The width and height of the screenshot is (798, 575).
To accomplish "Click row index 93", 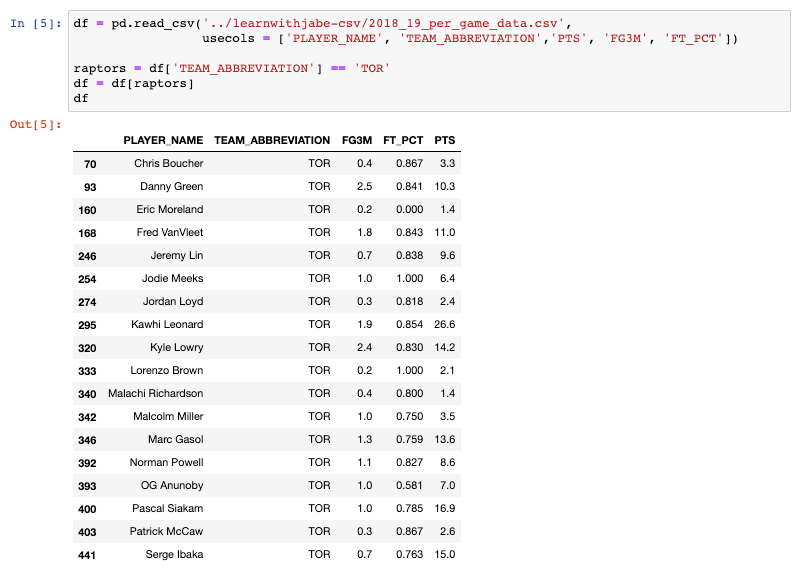I will (90, 187).
